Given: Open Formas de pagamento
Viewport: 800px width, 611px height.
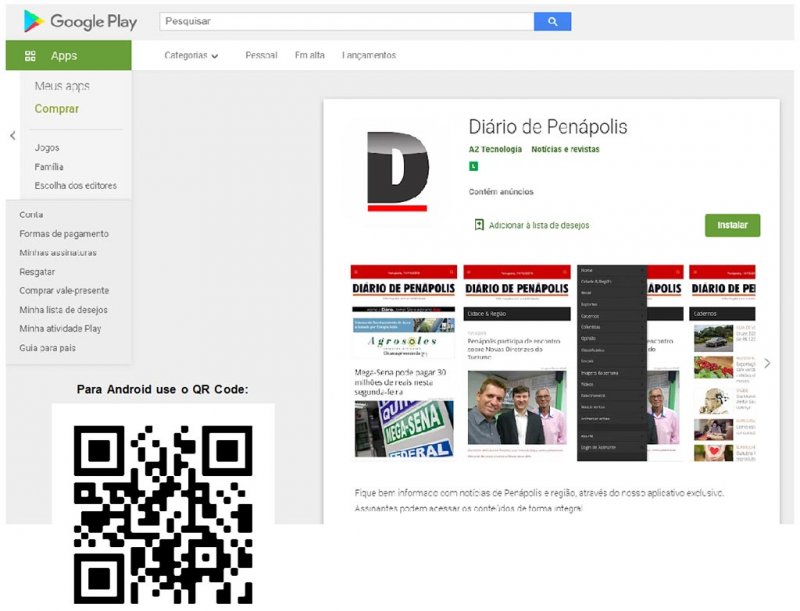Looking at the screenshot, I should pyautogui.click(x=64, y=234).
